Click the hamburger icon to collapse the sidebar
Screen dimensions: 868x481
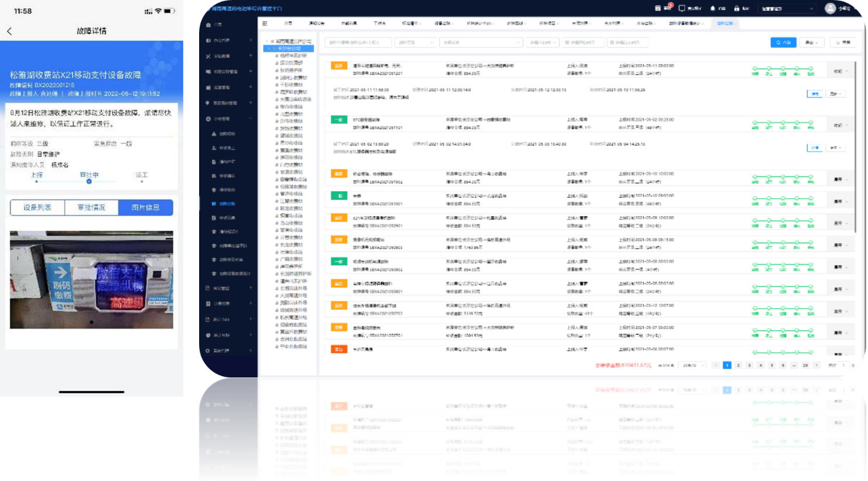point(265,23)
